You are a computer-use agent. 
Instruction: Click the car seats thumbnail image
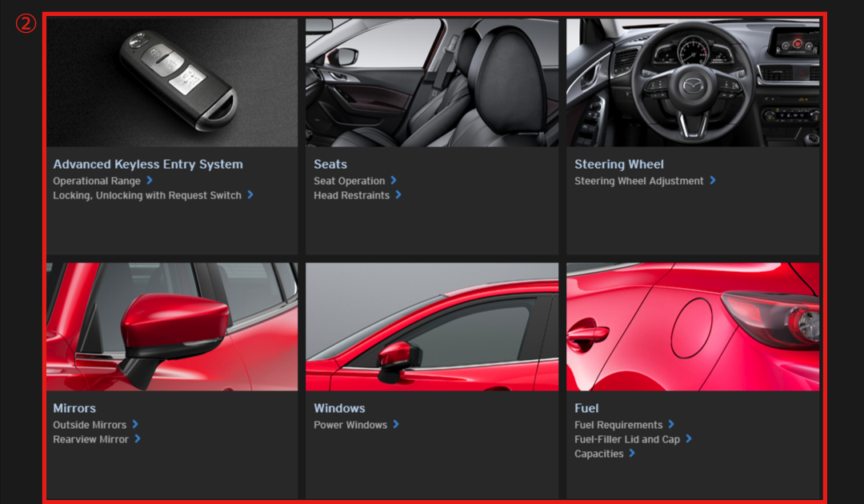[432, 82]
